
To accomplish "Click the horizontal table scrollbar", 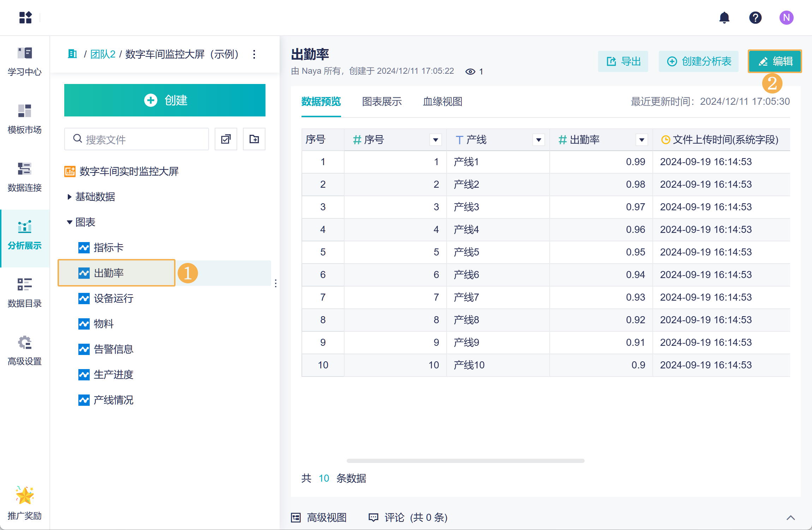I will pyautogui.click(x=465, y=461).
